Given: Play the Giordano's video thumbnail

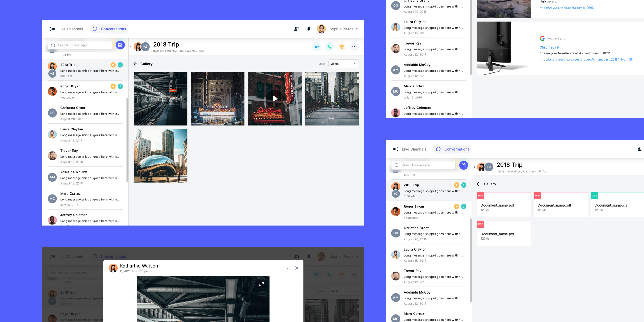Looking at the screenshot, I should (275, 98).
